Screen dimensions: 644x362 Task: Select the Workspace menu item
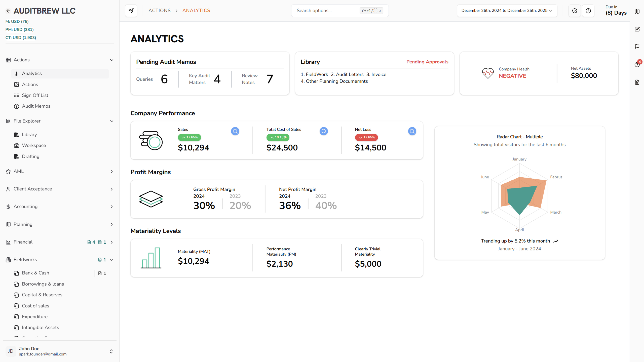(x=34, y=145)
